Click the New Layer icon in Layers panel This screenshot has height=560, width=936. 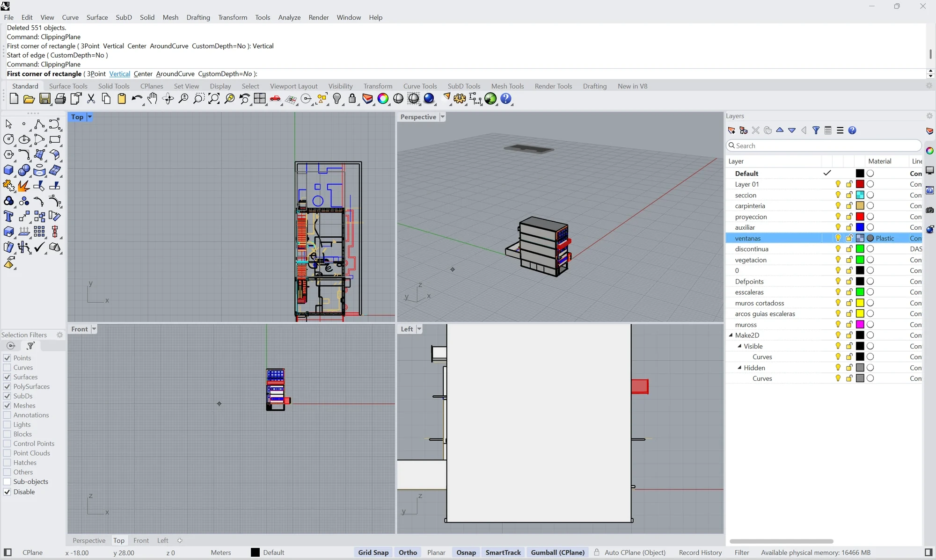[x=731, y=131]
